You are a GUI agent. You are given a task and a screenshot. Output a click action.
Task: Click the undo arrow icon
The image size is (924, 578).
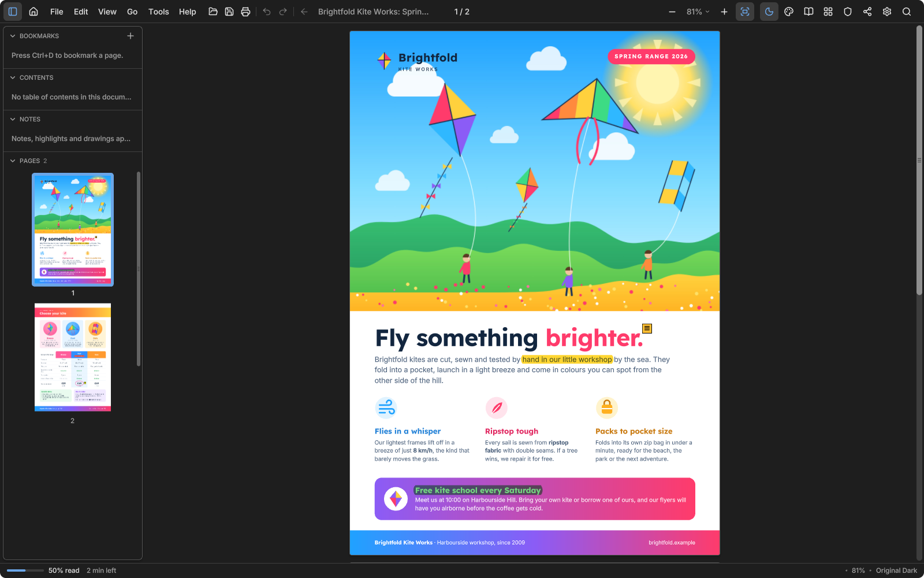(x=267, y=12)
